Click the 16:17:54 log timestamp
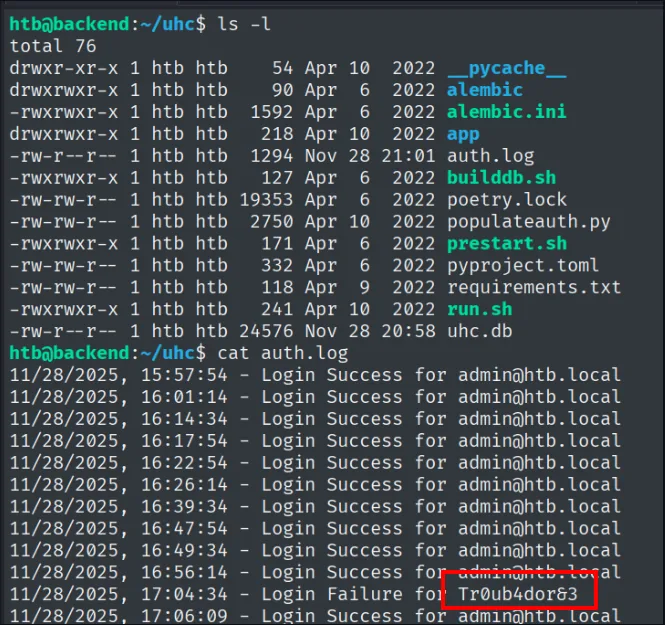 pos(184,441)
